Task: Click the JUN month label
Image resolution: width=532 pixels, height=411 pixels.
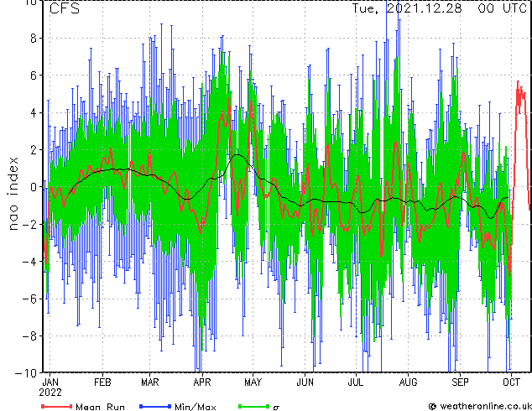Action: (305, 382)
